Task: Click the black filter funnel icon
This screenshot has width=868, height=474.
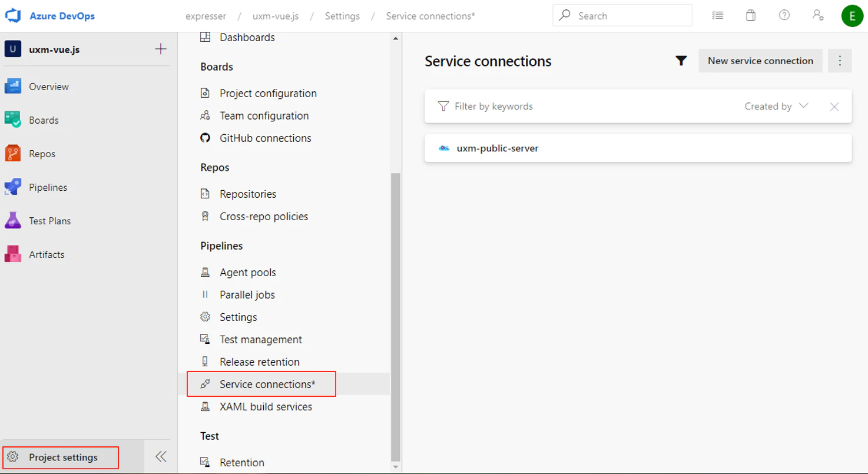Action: point(681,61)
